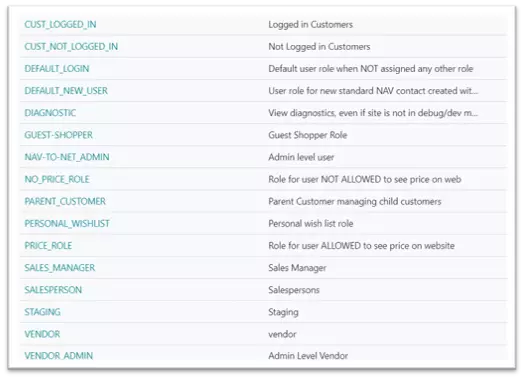Click the VENDOR_ADMIN role link

click(x=58, y=356)
